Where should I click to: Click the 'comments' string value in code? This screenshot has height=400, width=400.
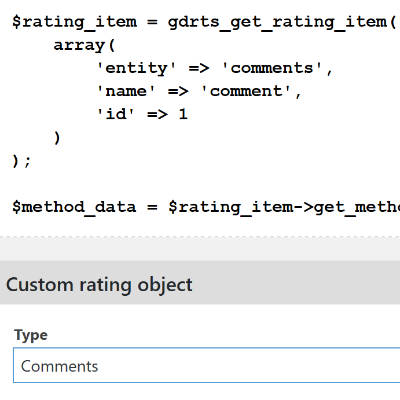point(272,68)
